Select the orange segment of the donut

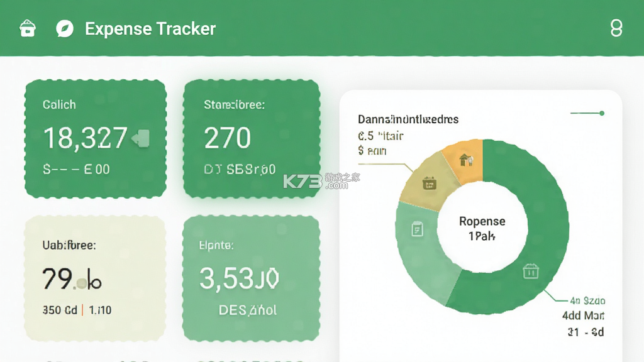(466, 161)
